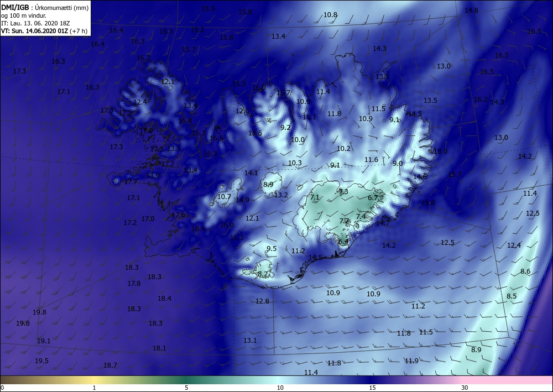553x392 pixels.
Task: Click the map value 10.3
Action: (x=295, y=163)
